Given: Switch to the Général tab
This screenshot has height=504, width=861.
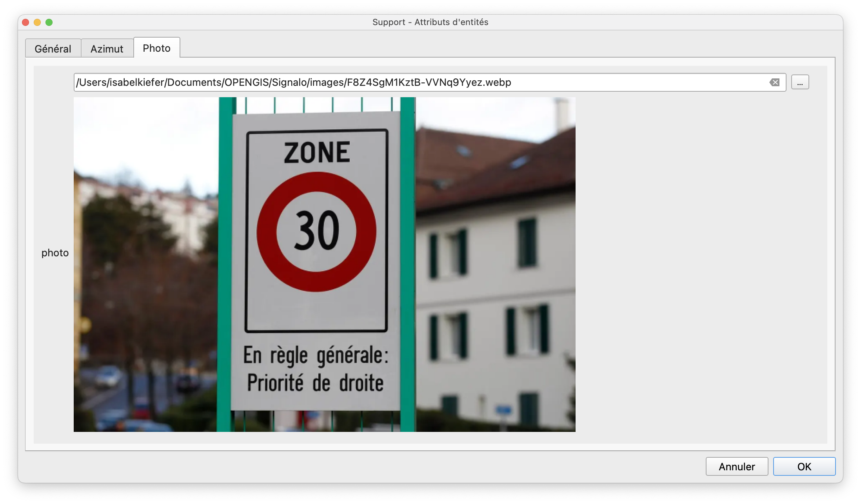Looking at the screenshot, I should tap(53, 49).
